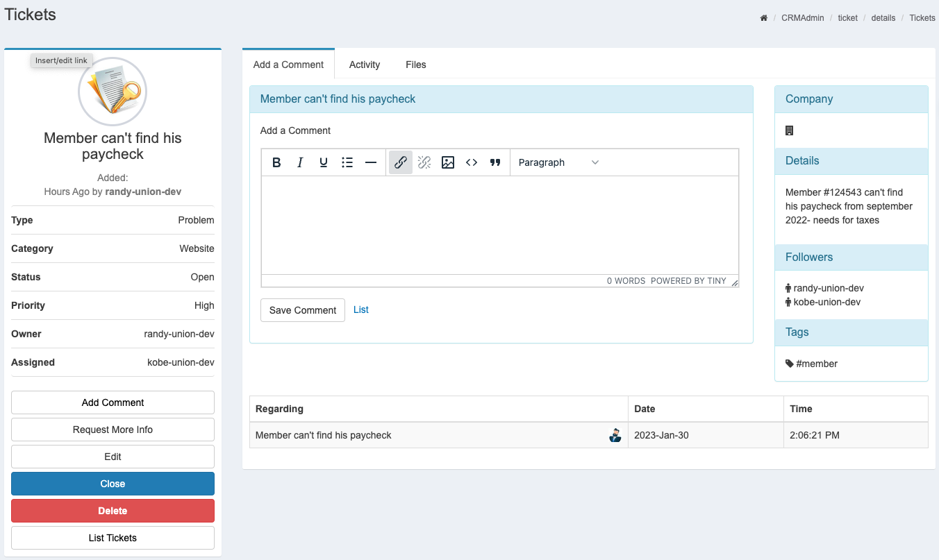Click inside the comment text area
The width and height of the screenshot is (939, 560).
coord(499,225)
